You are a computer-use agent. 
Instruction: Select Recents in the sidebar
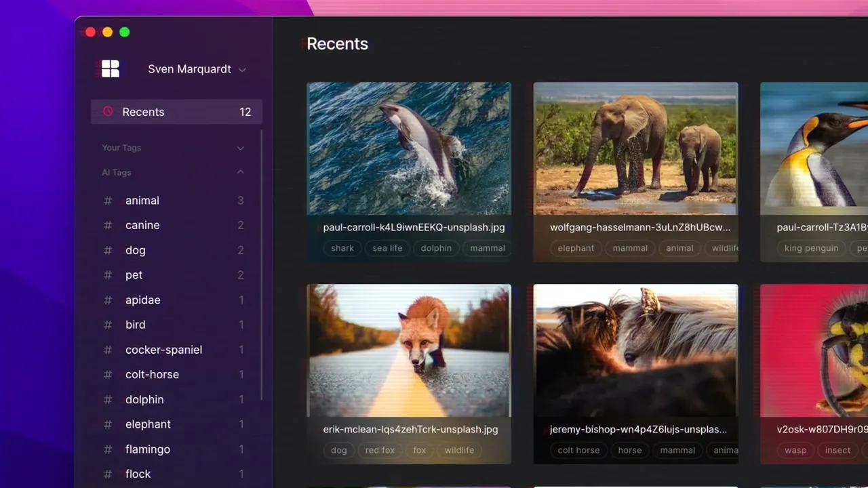(x=176, y=112)
